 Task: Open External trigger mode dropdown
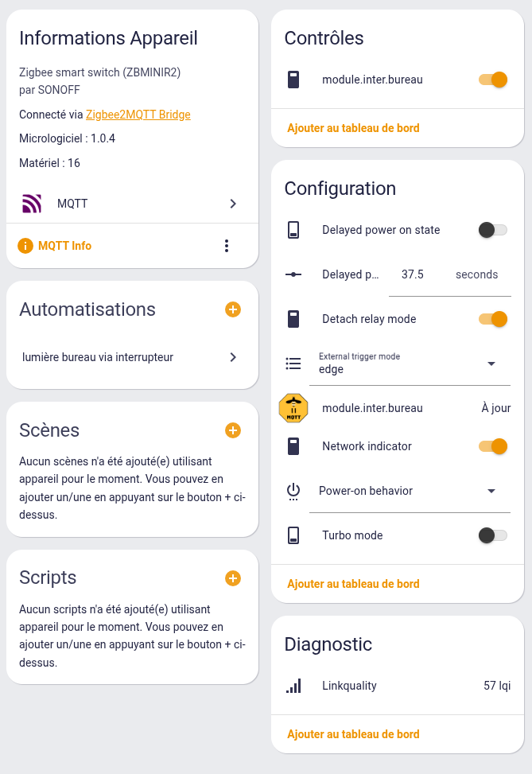410,364
